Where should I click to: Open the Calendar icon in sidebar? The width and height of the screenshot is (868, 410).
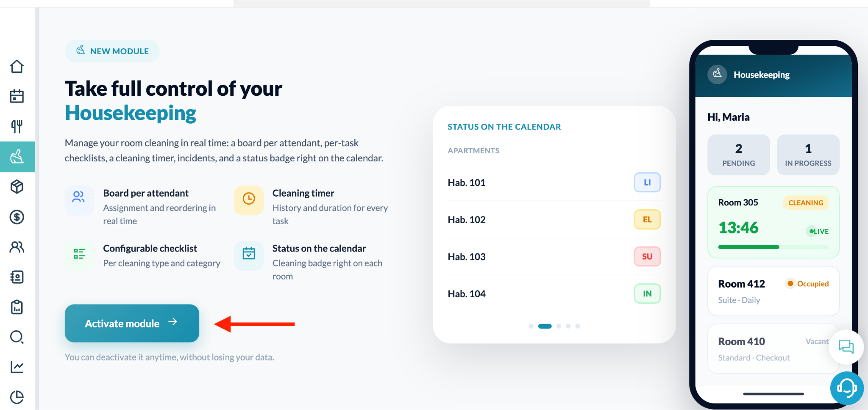point(17,96)
